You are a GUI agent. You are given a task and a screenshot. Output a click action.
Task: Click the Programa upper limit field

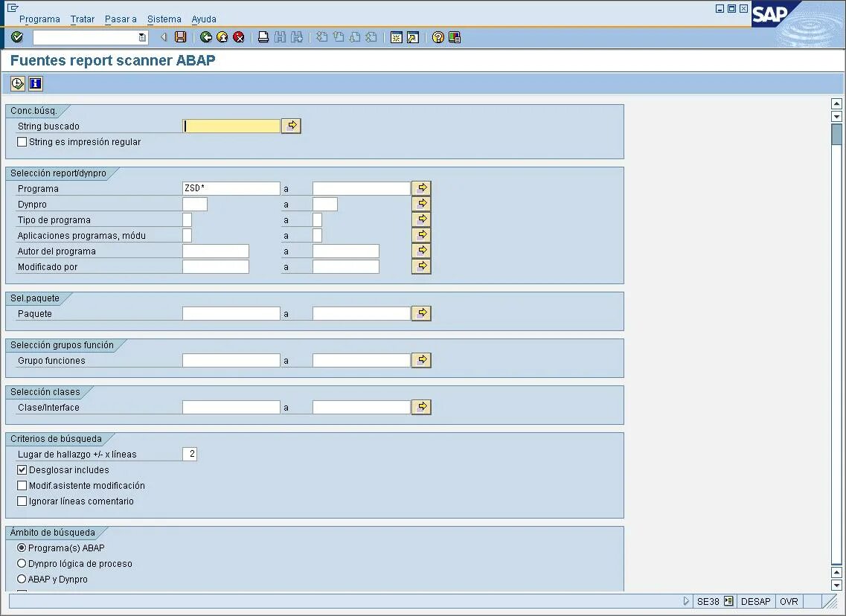pos(362,188)
